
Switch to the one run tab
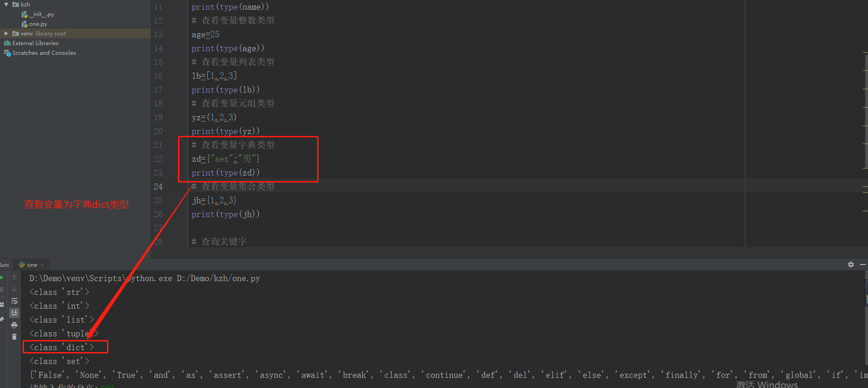pos(31,265)
